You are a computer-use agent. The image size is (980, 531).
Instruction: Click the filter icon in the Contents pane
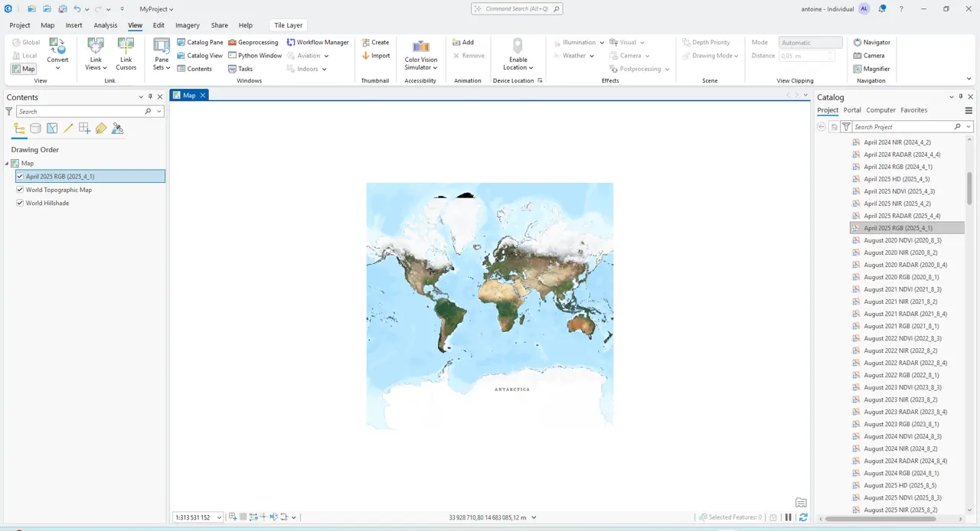point(8,112)
